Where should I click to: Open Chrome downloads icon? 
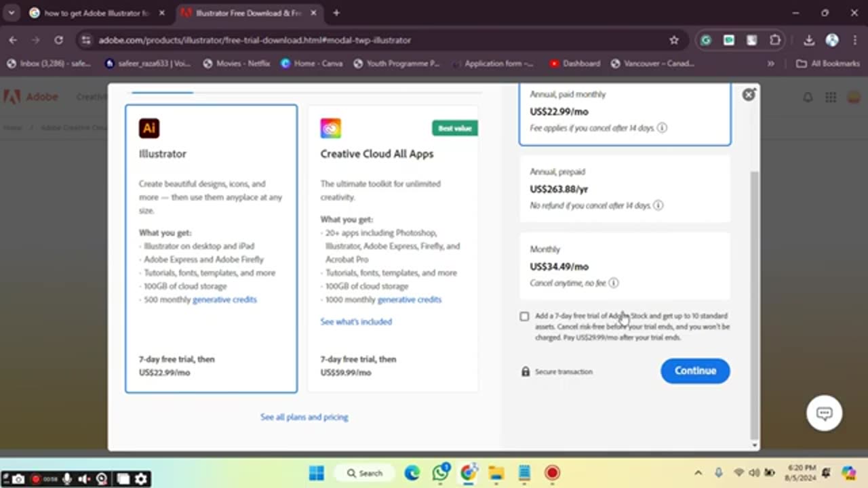click(809, 40)
